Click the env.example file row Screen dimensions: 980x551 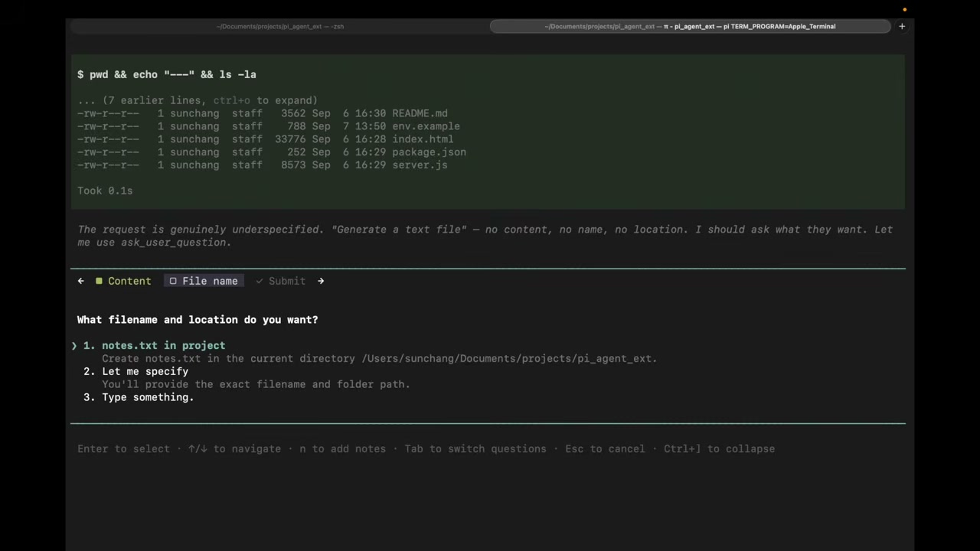pos(269,126)
